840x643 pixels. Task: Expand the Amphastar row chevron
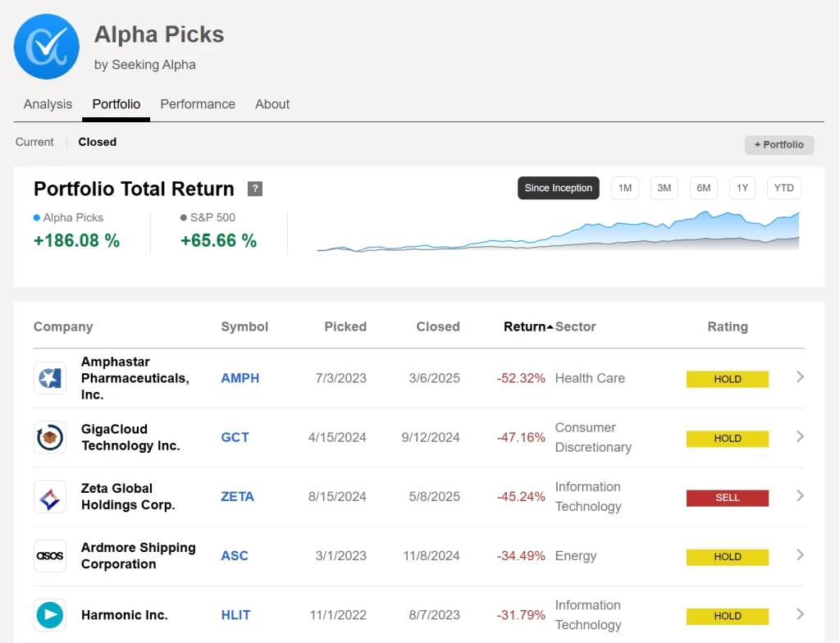(800, 377)
